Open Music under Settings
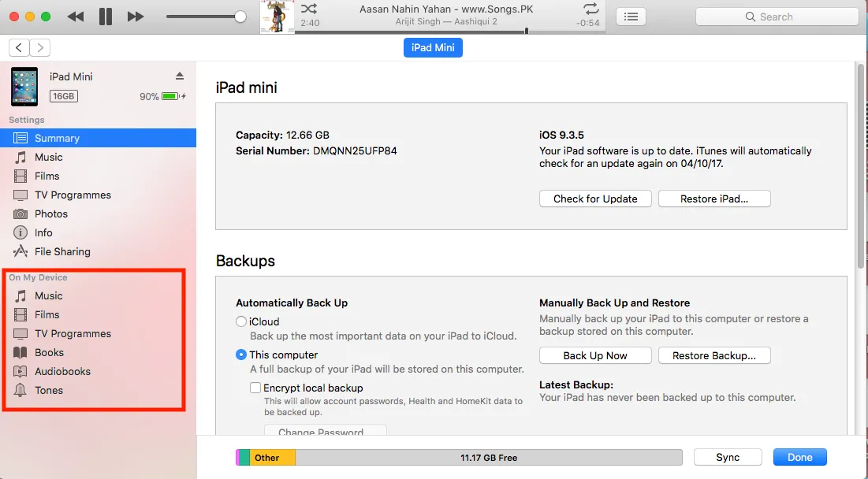868x479 pixels. point(98,157)
